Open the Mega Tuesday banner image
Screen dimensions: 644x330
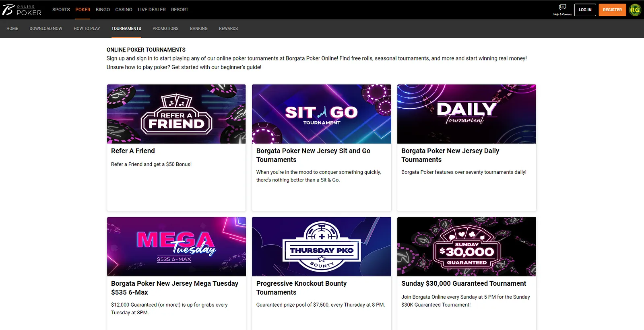coord(176,247)
